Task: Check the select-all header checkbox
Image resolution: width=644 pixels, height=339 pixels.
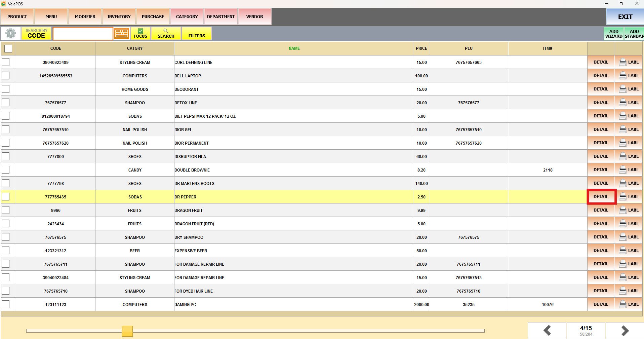Action: [8, 48]
